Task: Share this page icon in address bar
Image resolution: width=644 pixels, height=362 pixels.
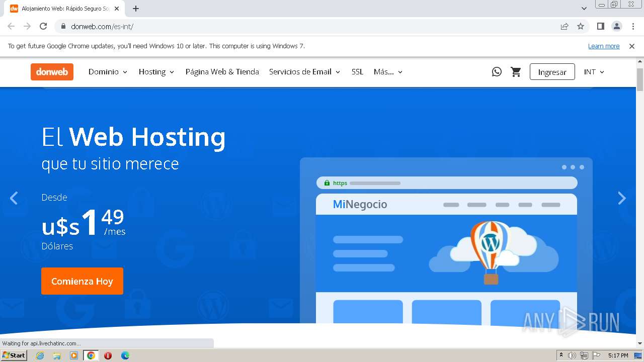Action: pos(565,26)
